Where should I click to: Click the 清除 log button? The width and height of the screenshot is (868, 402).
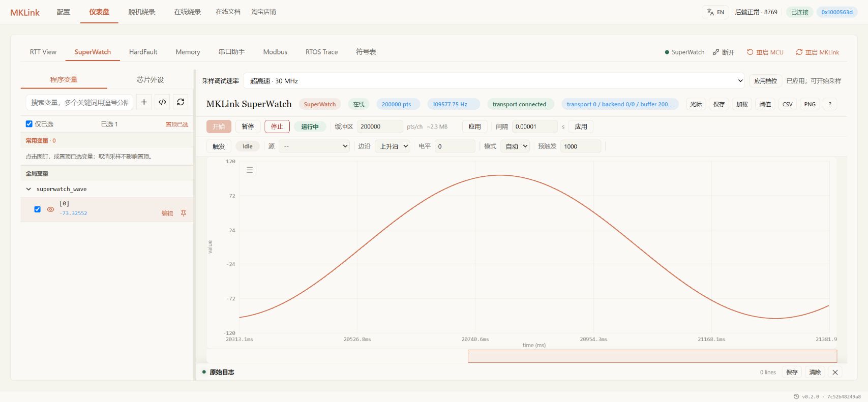tap(815, 373)
